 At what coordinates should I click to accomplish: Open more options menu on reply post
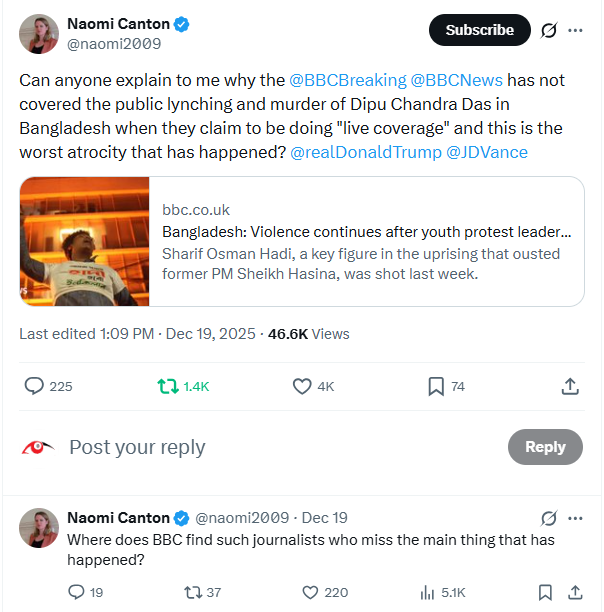coord(575,518)
